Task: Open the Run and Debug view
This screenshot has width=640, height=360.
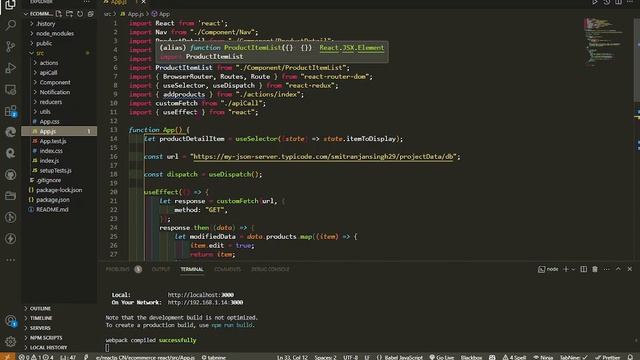Action: point(11,68)
